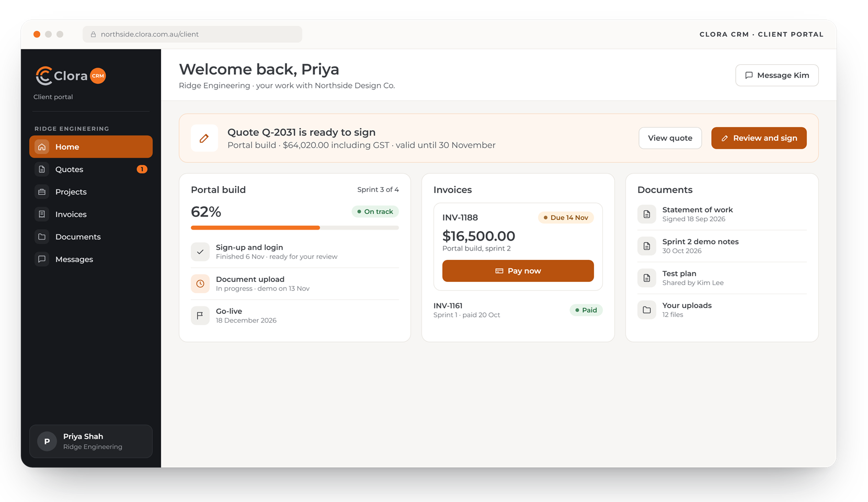Open the Sprint 2 demo notes document
This screenshot has height=502, width=868.
point(722,246)
